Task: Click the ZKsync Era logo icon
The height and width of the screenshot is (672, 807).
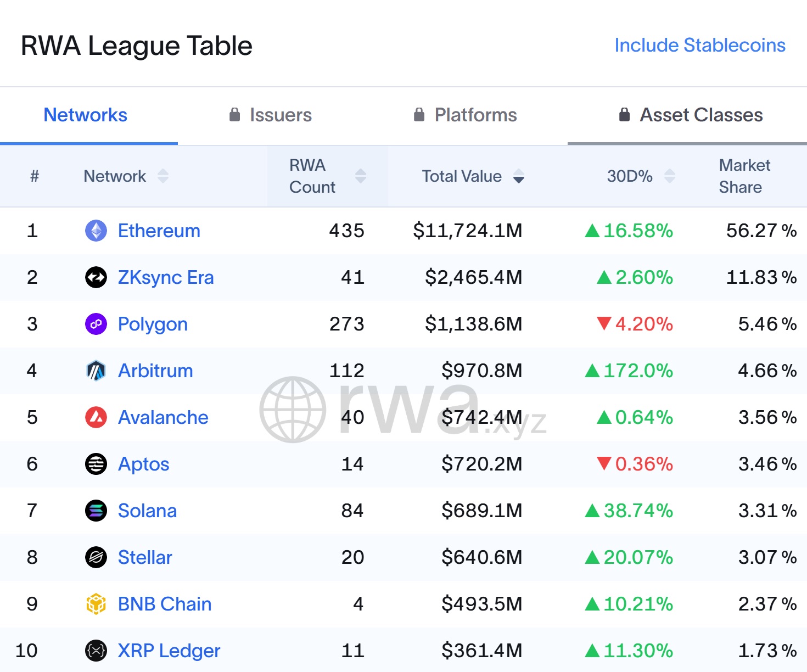Action: [97, 277]
